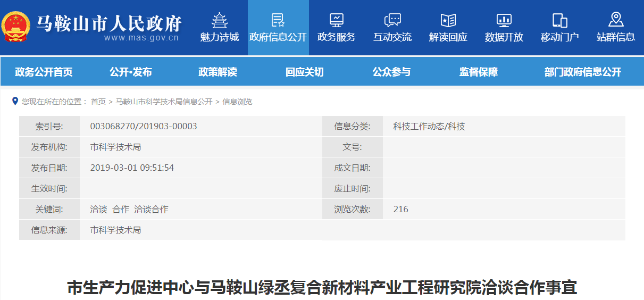Screen dimensions: 644x300
Task: Click the article title 市生产力促进中心...洽谈合作事宜
Action: [x=322, y=288]
